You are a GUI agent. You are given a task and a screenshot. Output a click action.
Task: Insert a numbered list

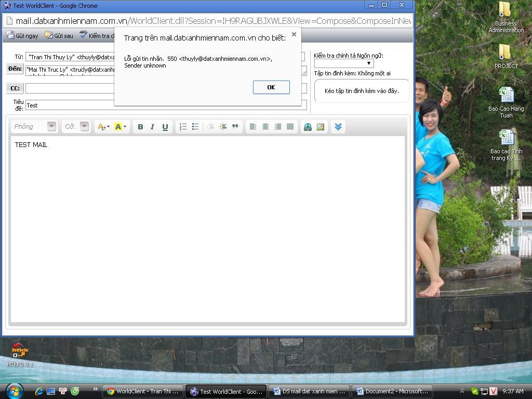183,127
